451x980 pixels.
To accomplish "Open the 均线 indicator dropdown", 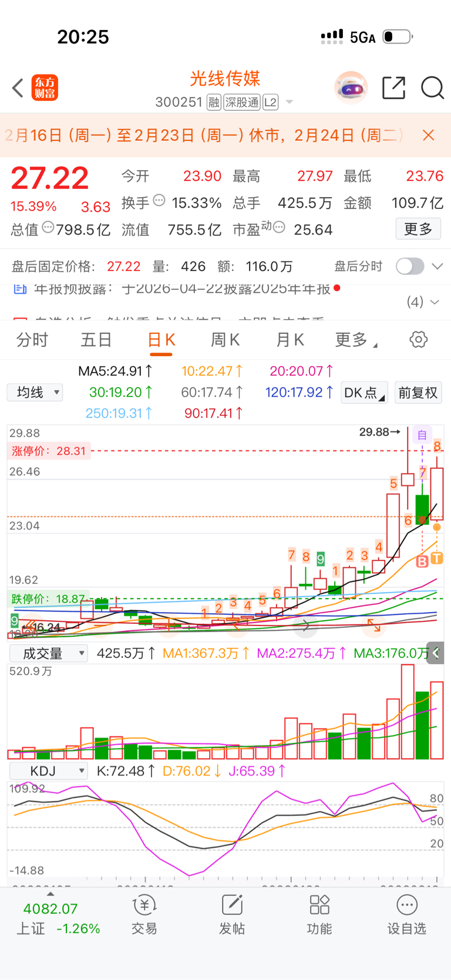I will [x=35, y=393].
